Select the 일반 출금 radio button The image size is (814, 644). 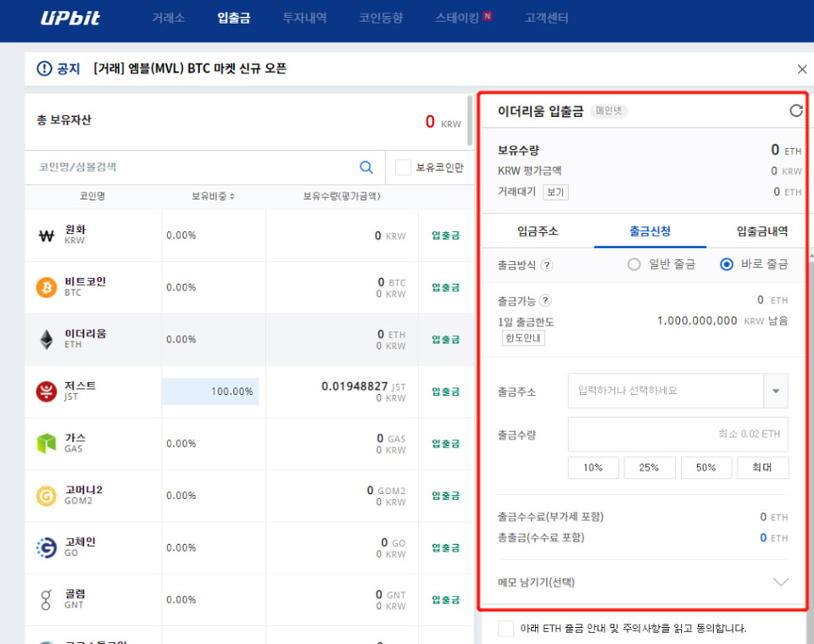tap(633, 264)
